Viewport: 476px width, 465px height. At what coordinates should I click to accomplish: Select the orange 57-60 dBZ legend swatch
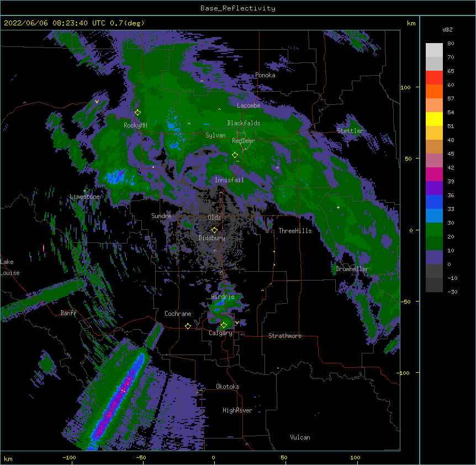(x=434, y=91)
